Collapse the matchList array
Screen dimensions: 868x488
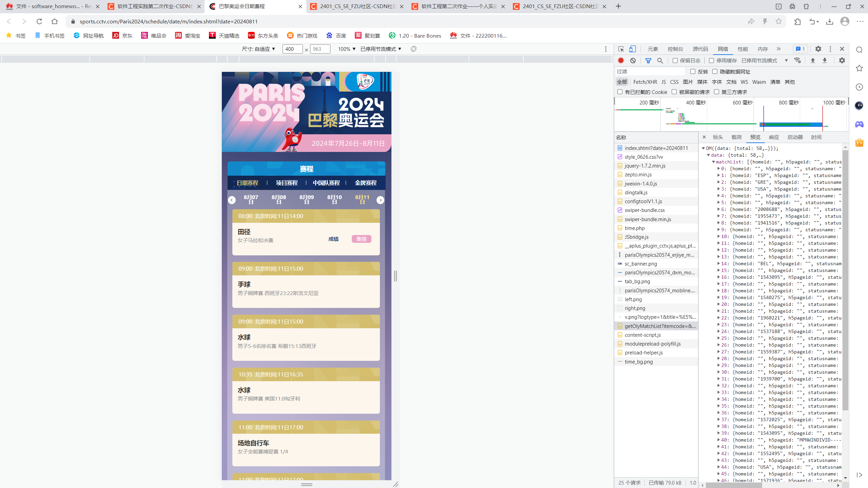click(x=714, y=162)
